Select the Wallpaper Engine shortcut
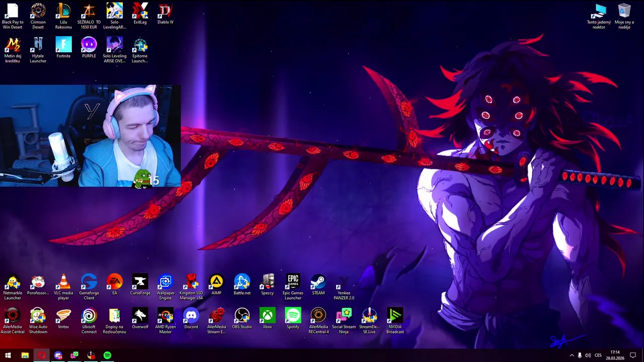This screenshot has width=644, height=362. pyautogui.click(x=166, y=287)
